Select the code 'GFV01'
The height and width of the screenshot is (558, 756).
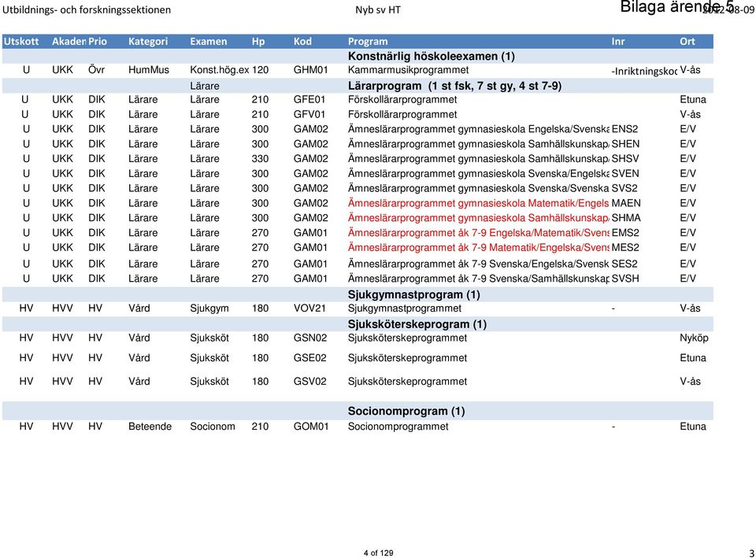click(x=309, y=115)
